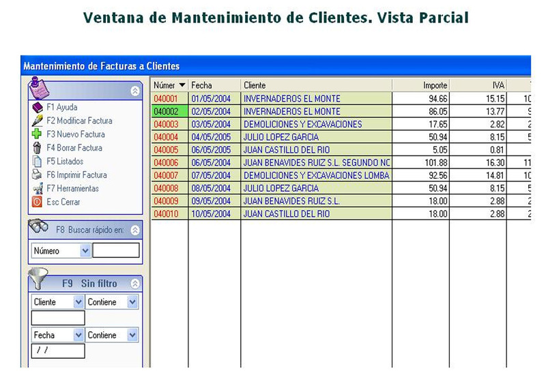Click the green plus Nuevo Factura icon
The height and width of the screenshot is (392, 546).
tap(37, 134)
